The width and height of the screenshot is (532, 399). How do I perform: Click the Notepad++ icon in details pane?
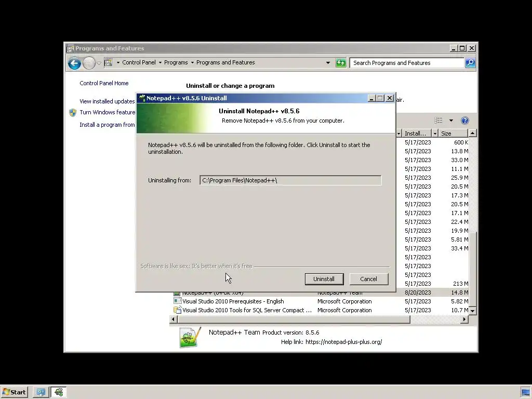(190, 337)
